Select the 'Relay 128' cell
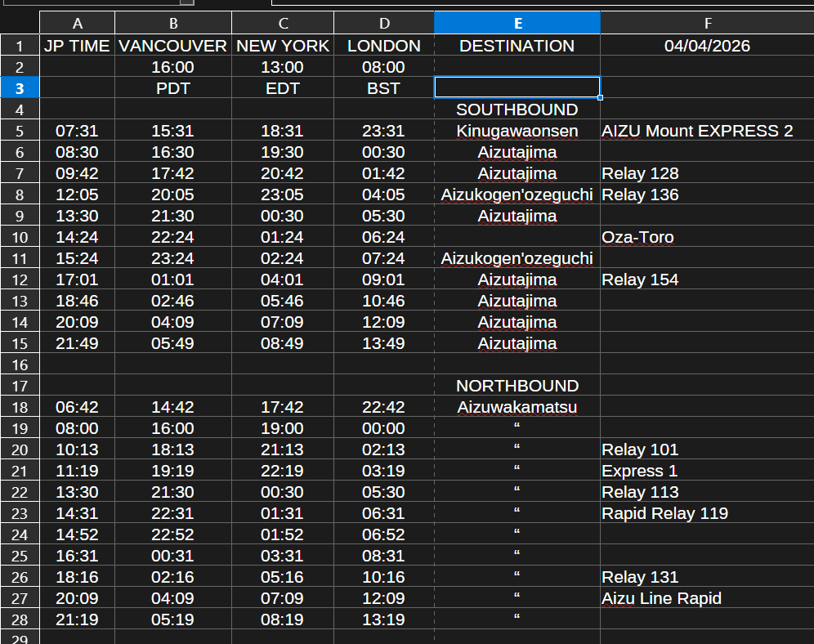The width and height of the screenshot is (814, 644). (x=708, y=173)
